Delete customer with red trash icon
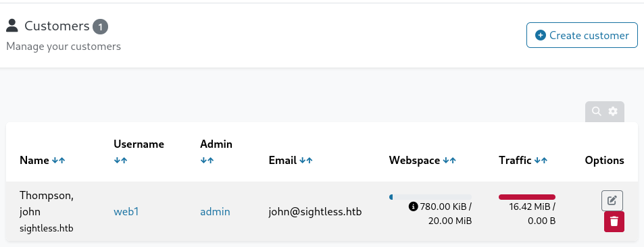The image size is (644, 247). (x=614, y=221)
